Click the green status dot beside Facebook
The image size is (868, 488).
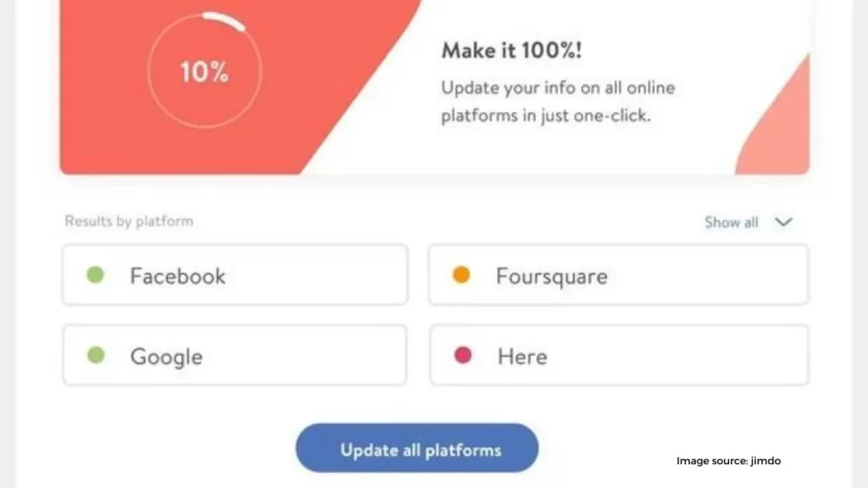pyautogui.click(x=95, y=275)
